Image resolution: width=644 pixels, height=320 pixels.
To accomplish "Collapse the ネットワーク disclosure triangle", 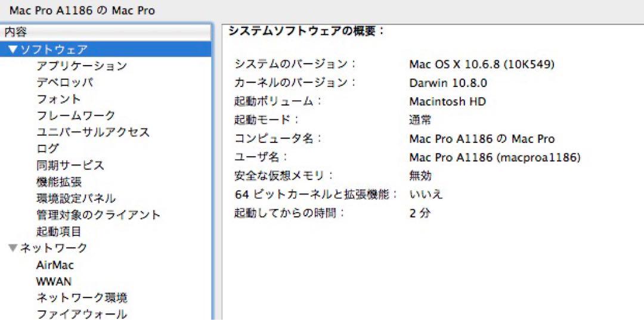I will (x=13, y=248).
